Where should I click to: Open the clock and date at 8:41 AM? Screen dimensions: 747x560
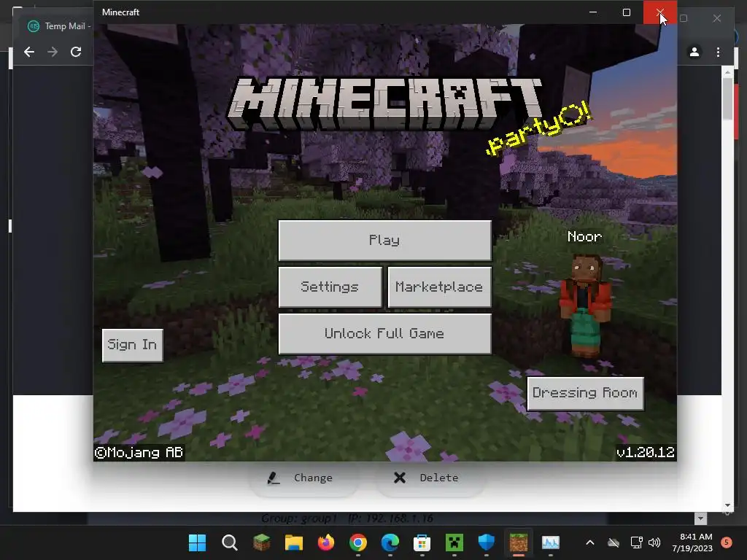692,542
